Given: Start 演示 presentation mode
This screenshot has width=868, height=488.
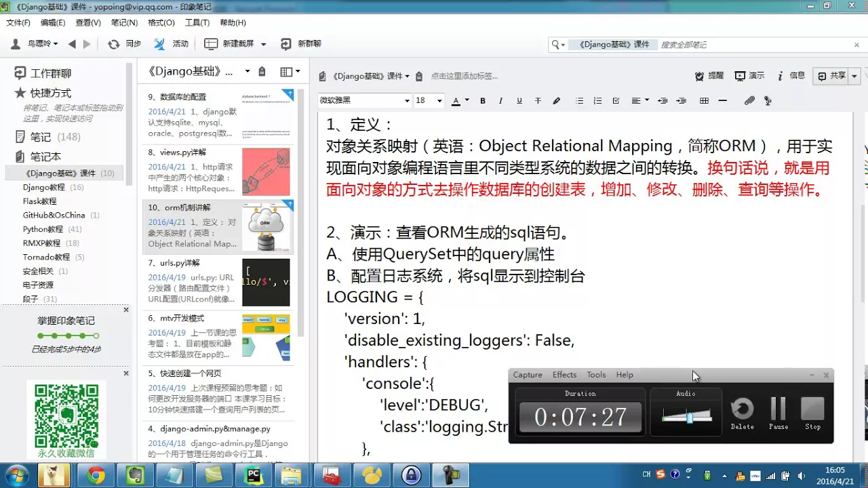Looking at the screenshot, I should [750, 76].
